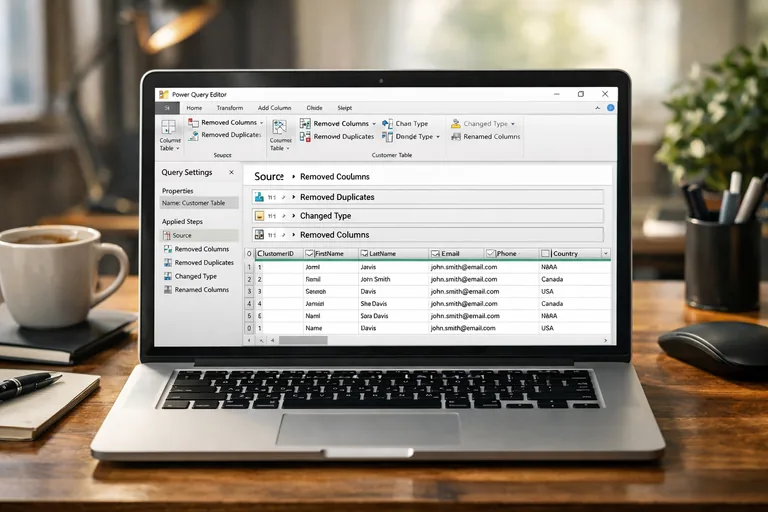The width and height of the screenshot is (768, 512).
Task: Click the Column Table button in the Source group
Action: click(x=169, y=135)
